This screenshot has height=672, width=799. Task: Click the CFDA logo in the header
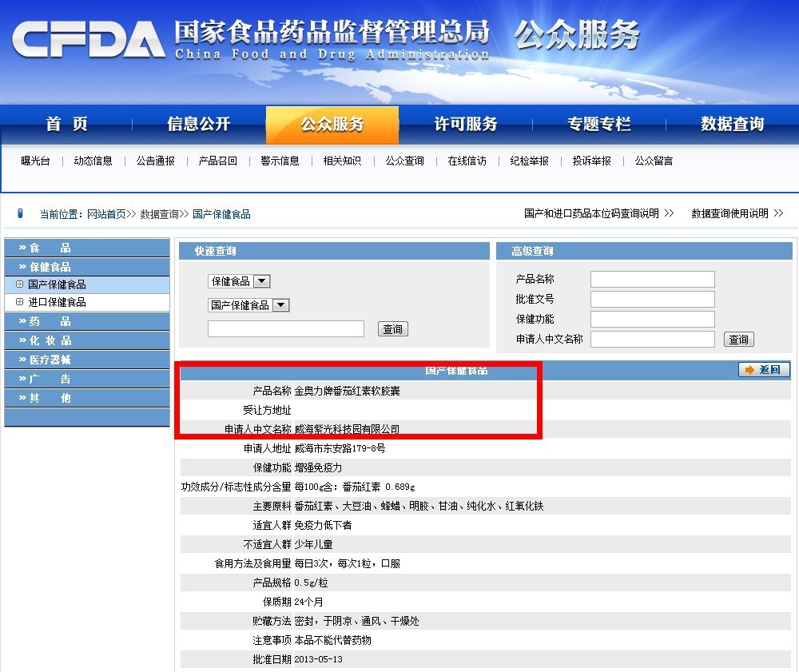89,38
